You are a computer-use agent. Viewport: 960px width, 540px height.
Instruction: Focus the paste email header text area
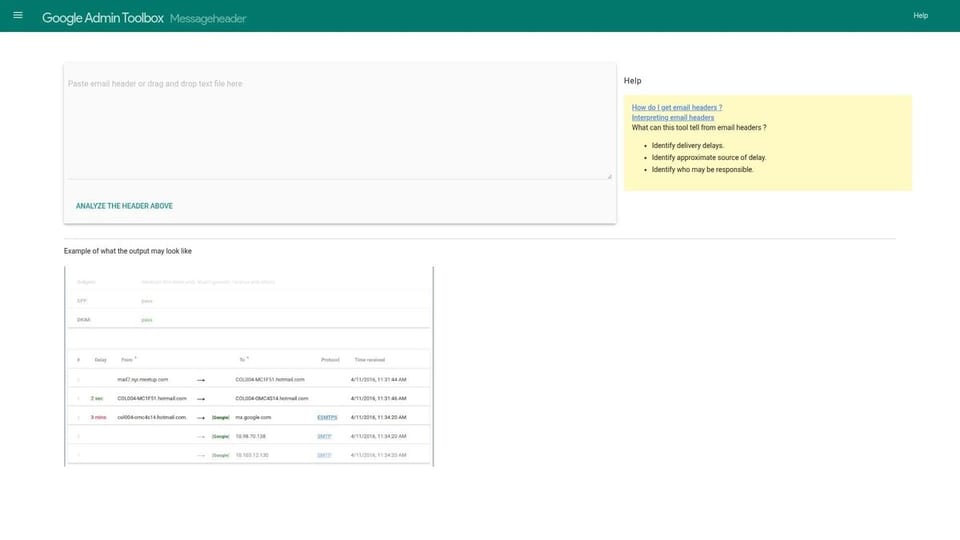click(340, 126)
